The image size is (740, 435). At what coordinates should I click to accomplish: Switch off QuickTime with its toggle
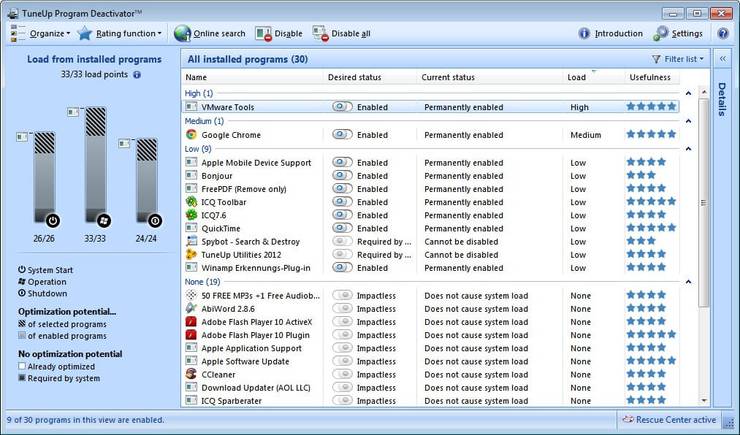(342, 228)
